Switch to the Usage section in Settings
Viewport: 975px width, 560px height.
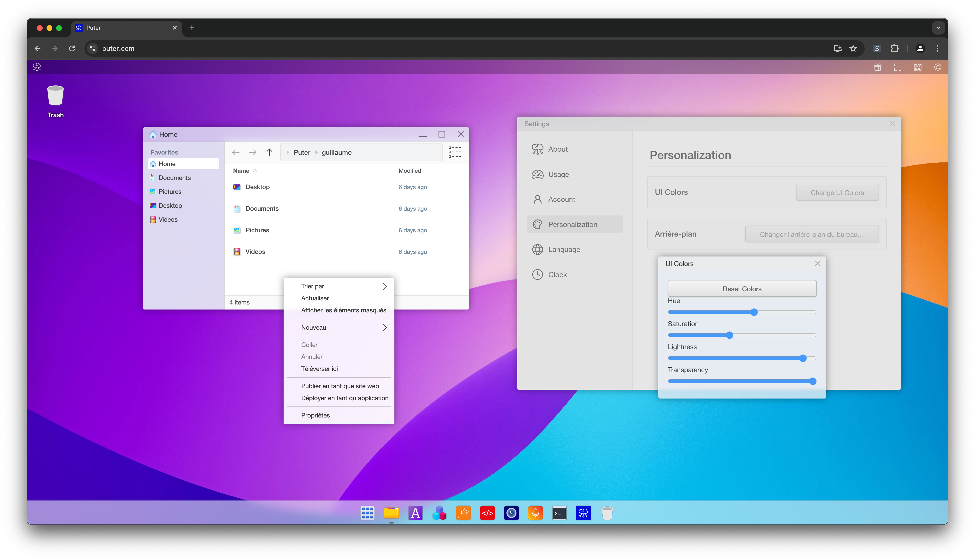(x=574, y=174)
